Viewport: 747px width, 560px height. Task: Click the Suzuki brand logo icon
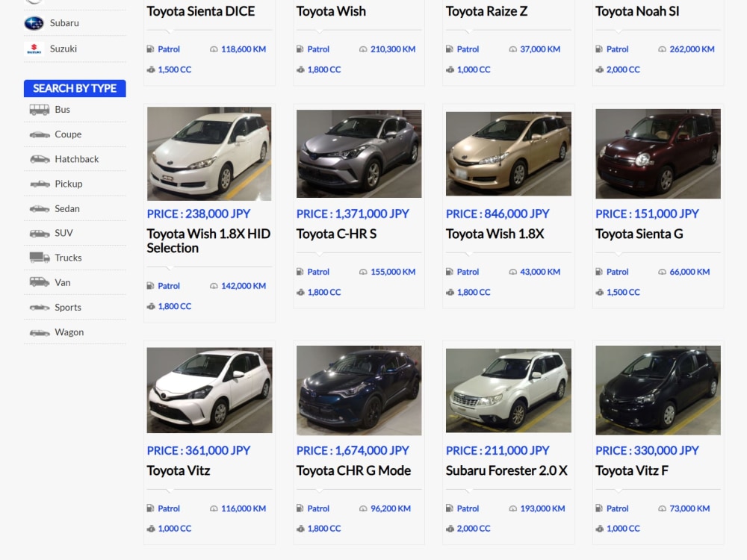point(34,49)
